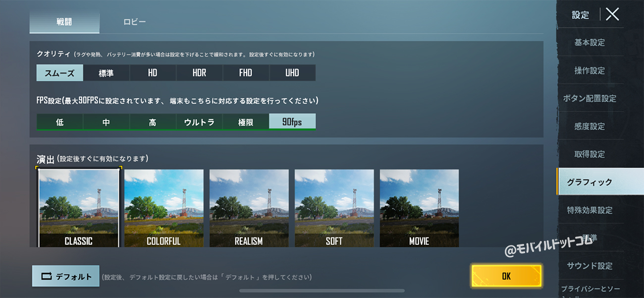
Task: Set frame rate to 極限
Action: (246, 121)
